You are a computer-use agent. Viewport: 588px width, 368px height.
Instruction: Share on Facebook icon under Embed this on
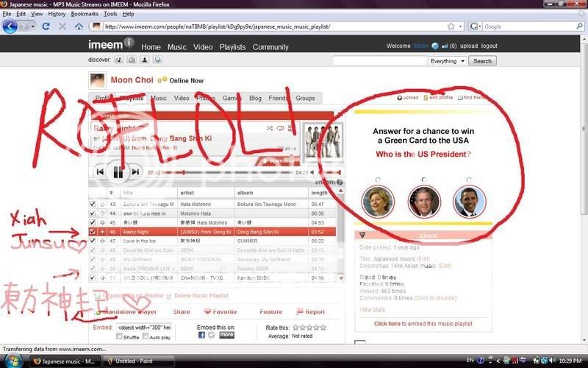pos(201,335)
